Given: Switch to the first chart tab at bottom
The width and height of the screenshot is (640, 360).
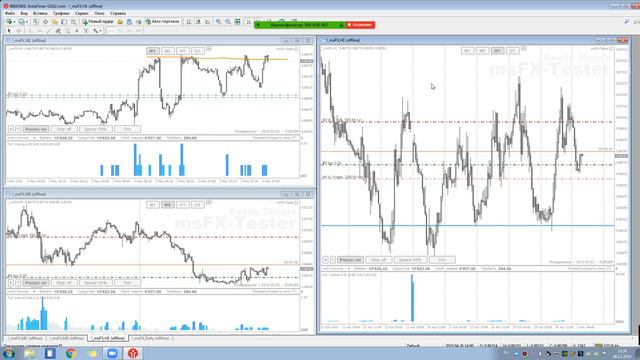Looking at the screenshot, I should click(25, 338).
